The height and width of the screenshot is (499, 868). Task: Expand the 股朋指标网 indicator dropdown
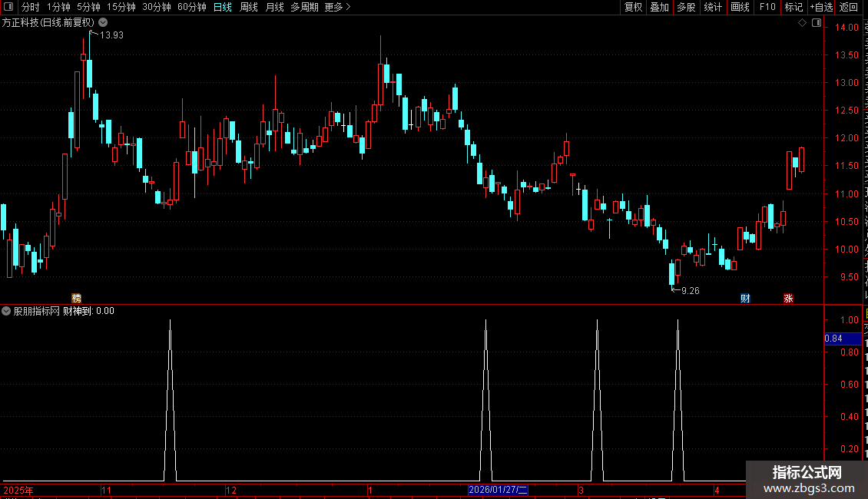click(x=6, y=311)
